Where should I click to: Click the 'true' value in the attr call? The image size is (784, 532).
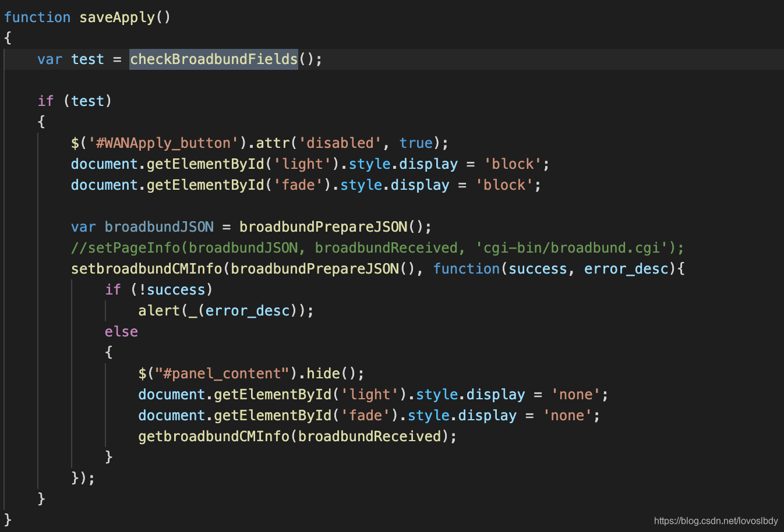click(x=416, y=143)
